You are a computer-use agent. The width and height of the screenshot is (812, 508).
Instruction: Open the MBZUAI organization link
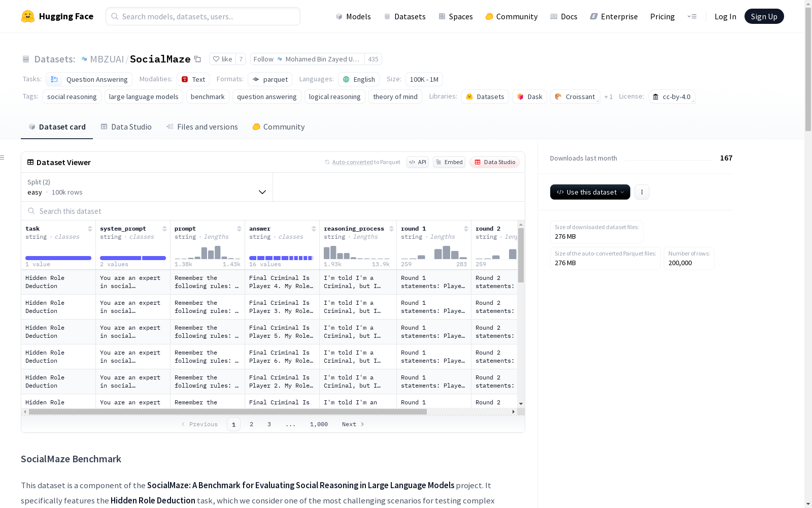(107, 59)
